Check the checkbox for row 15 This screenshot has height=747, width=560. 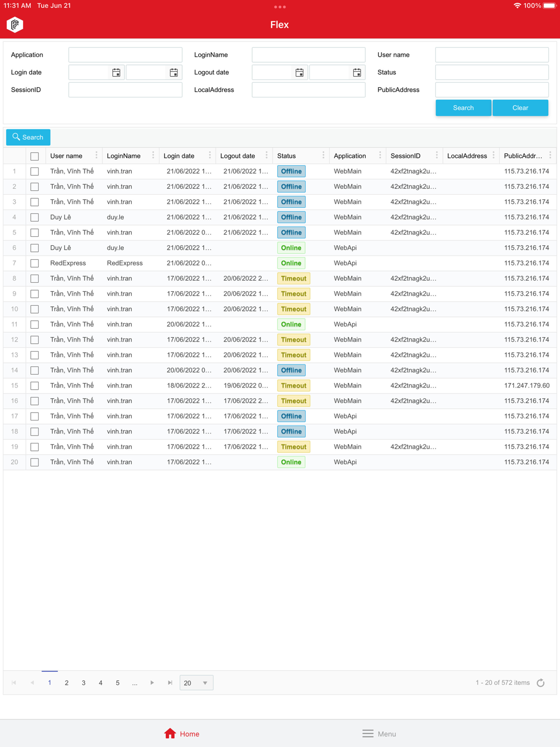(x=35, y=386)
